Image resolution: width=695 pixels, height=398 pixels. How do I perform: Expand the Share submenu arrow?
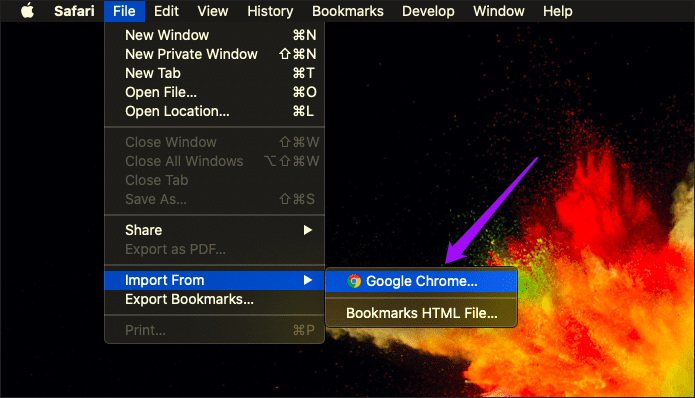[308, 230]
